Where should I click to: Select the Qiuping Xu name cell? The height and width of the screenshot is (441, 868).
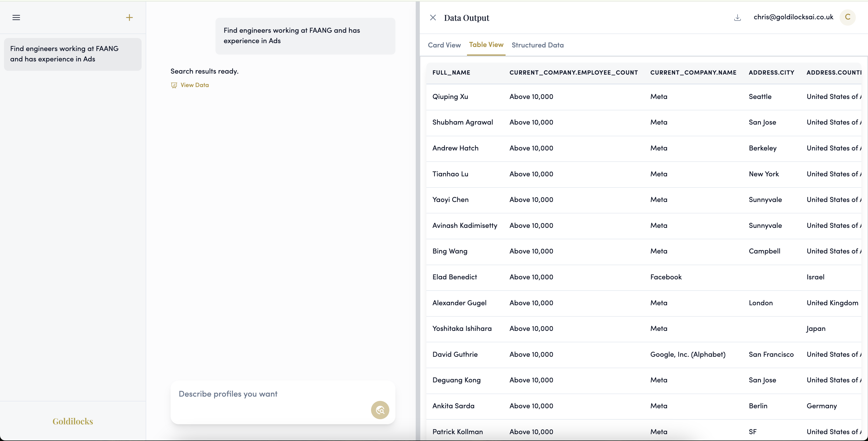pos(450,97)
